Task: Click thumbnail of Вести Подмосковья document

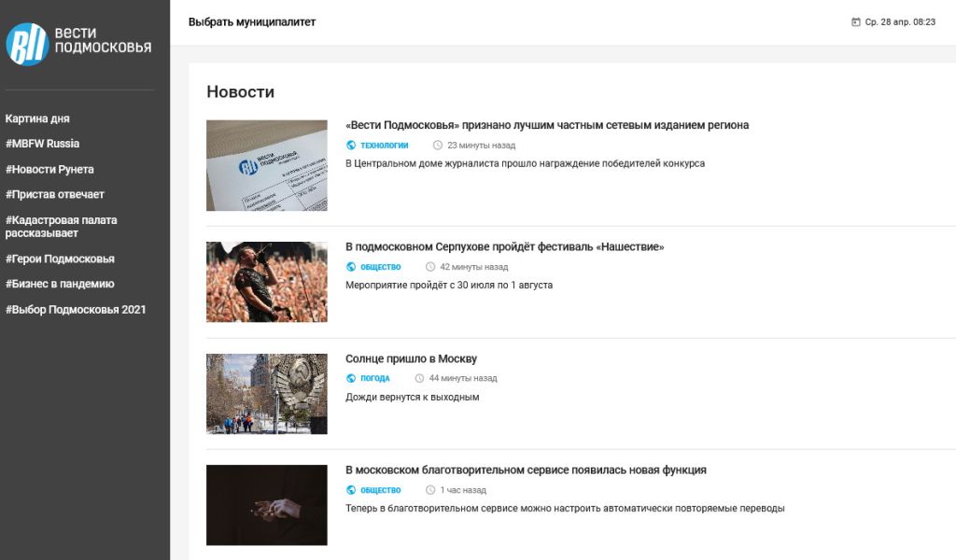Action: (x=266, y=165)
